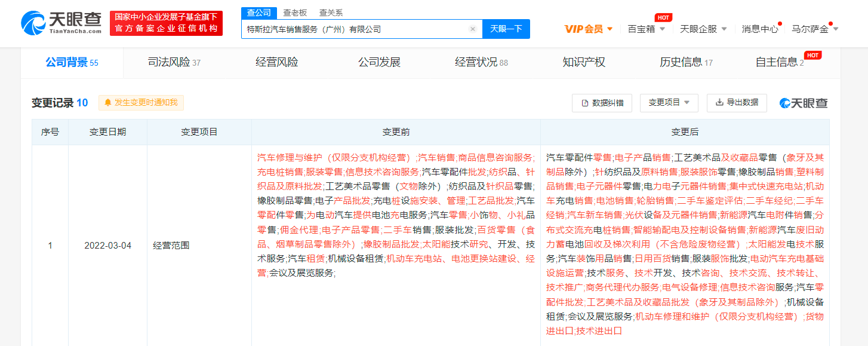Click the 数据纠错 button
The width and height of the screenshot is (868, 346).
(x=602, y=103)
